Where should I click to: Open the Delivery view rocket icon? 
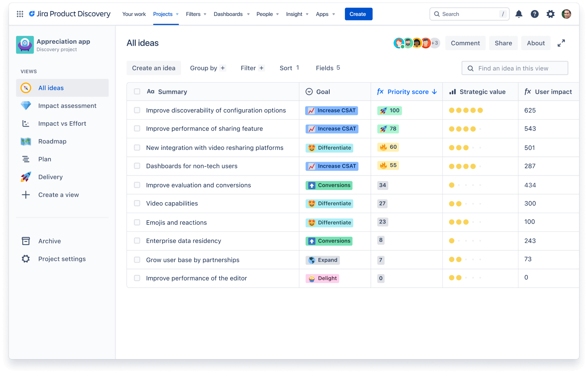26,177
